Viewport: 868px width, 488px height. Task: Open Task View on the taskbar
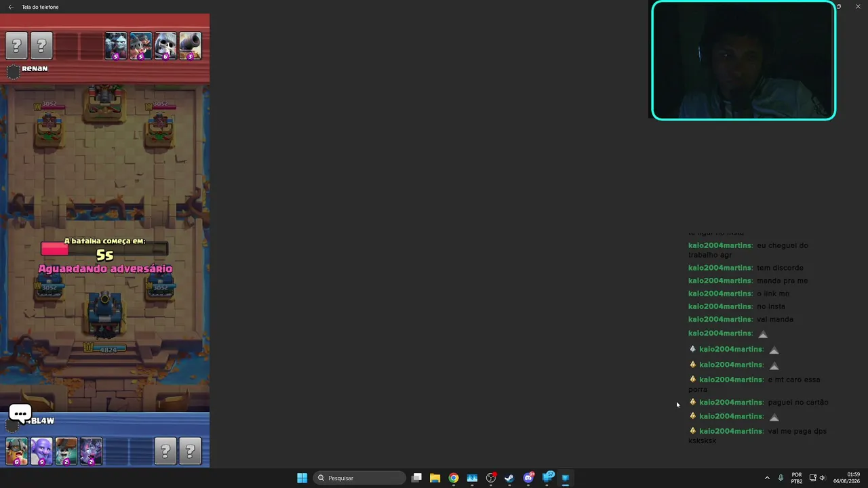click(x=416, y=478)
